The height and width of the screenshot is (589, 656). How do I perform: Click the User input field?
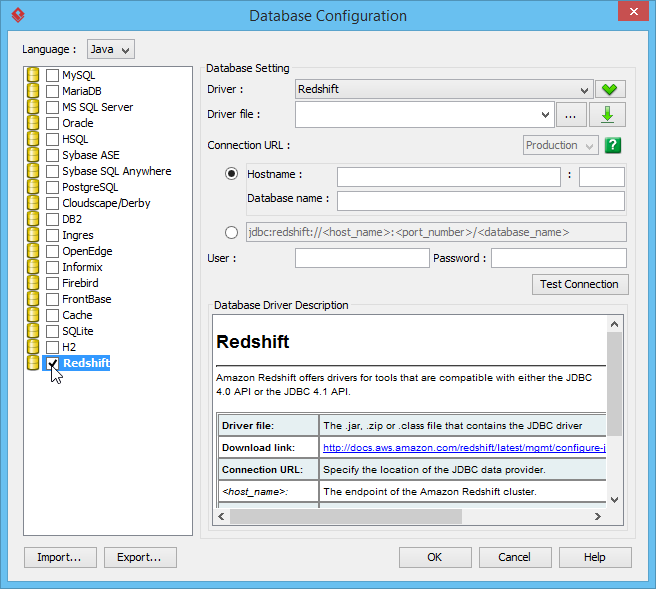point(362,258)
